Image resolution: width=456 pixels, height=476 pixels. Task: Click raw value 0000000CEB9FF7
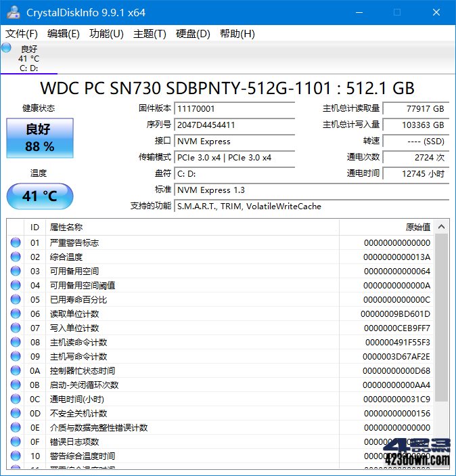397,328
